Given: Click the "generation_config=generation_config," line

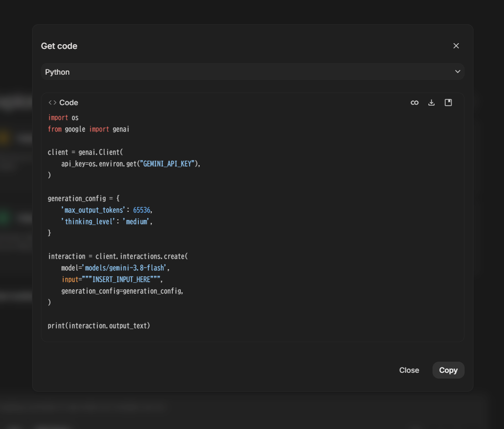Looking at the screenshot, I should 122,291.
